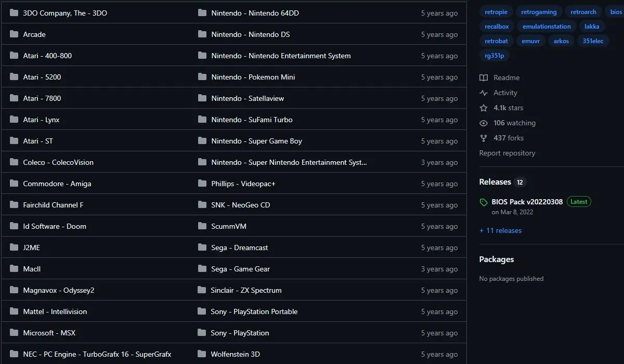Open the Commodore - Amiga folder
Image resolution: width=624 pixels, height=364 pixels.
pos(57,184)
